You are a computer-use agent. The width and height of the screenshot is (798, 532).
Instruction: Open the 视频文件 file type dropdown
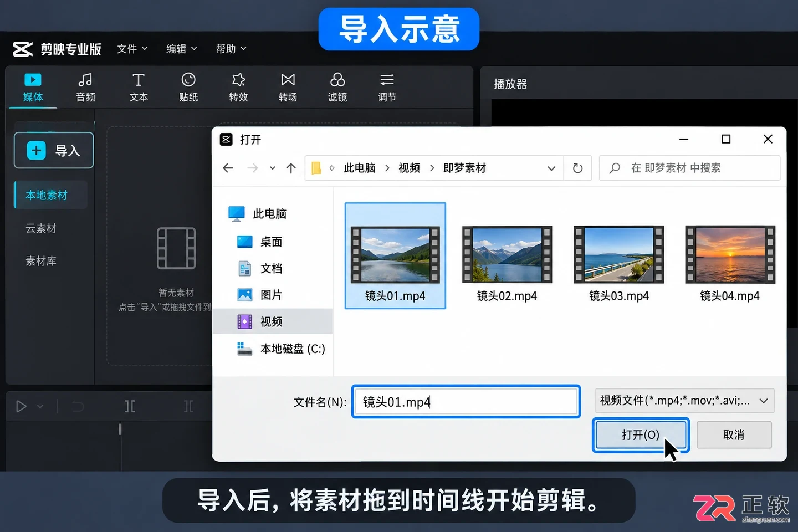pos(684,401)
